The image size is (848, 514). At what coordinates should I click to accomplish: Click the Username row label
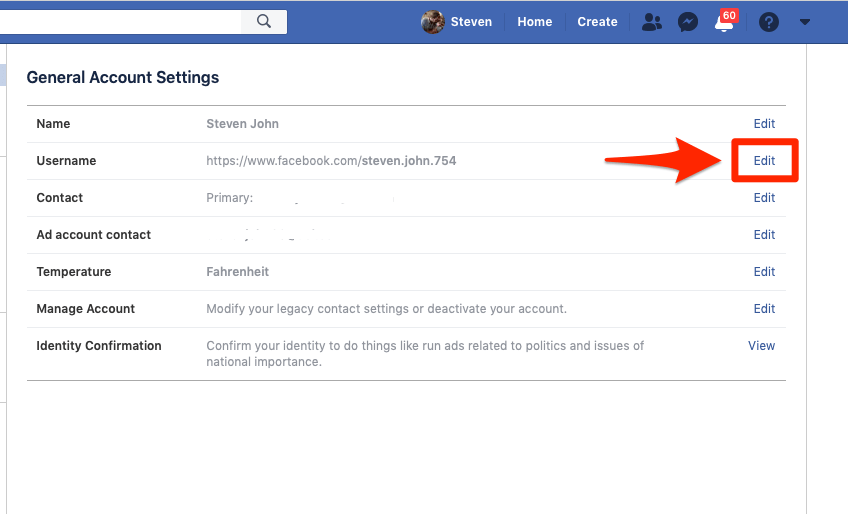pos(66,161)
